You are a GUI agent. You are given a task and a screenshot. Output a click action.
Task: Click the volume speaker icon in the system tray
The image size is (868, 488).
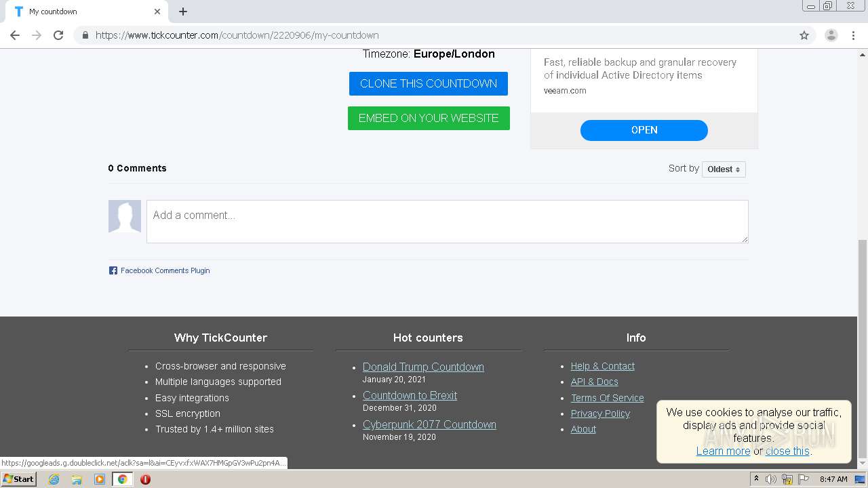click(771, 479)
